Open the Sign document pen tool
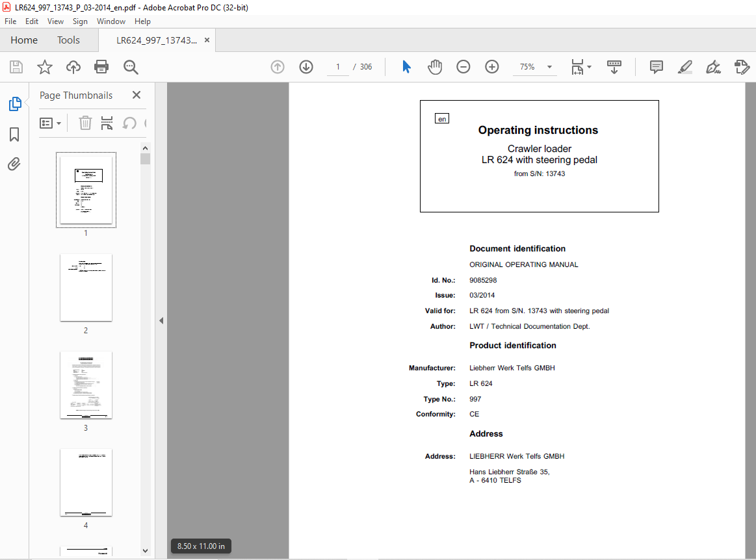The image size is (756, 560). pos(713,67)
